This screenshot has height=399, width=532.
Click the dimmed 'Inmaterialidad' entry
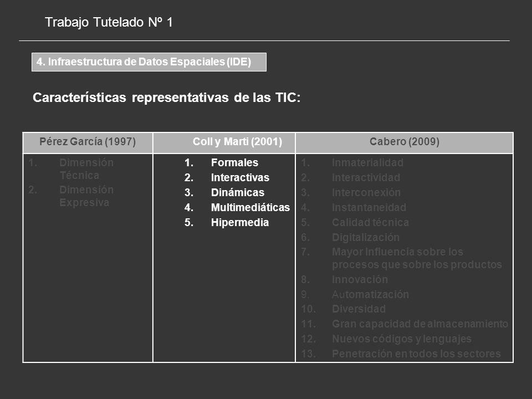click(x=367, y=162)
